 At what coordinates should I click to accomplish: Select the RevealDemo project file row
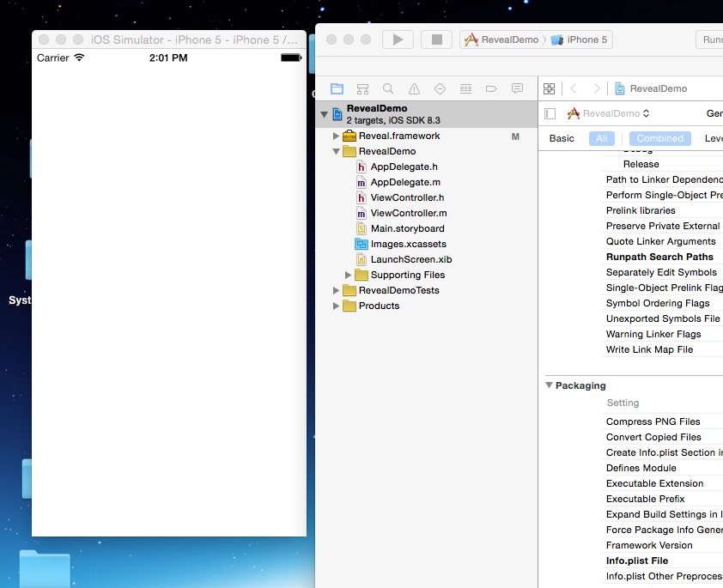point(427,114)
